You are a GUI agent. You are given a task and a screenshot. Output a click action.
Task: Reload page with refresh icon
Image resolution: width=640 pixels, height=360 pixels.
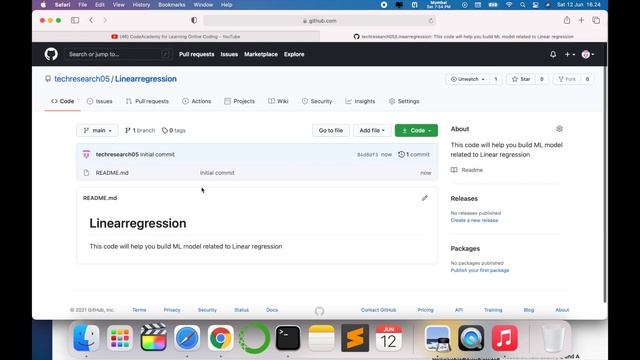click(x=431, y=20)
